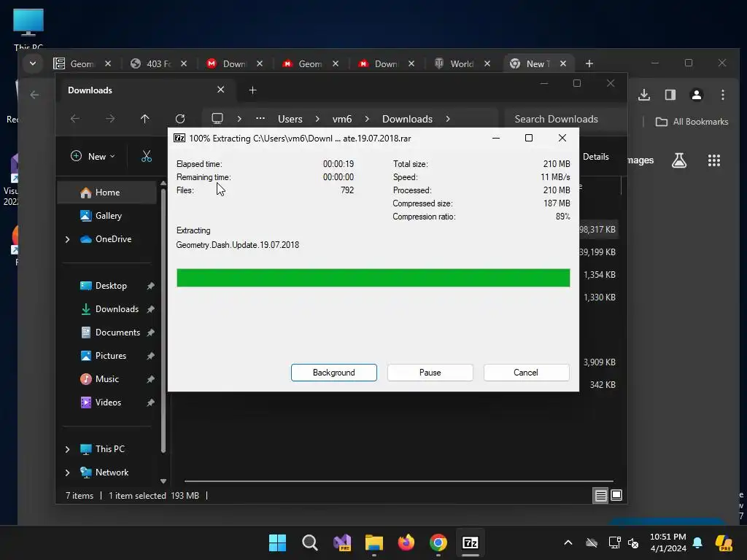Click the PC icon in address bar

(217, 119)
